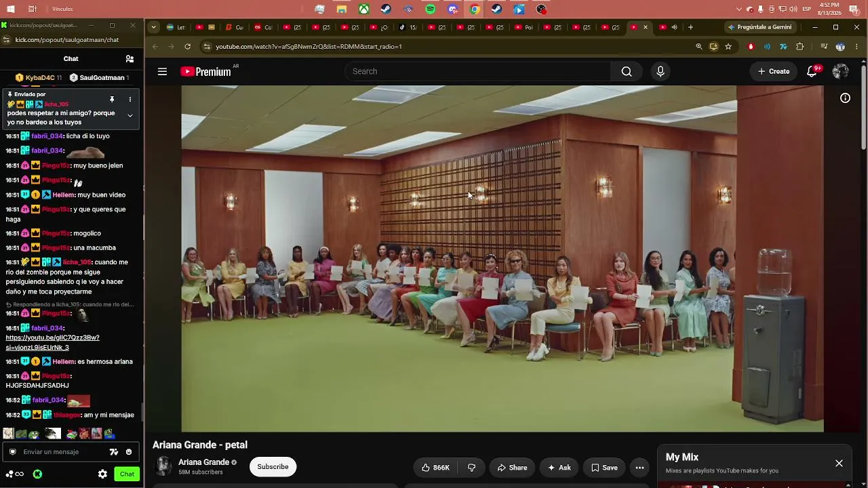The width and height of the screenshot is (868, 488).
Task: Mute the audio-playing YouTube tab
Action: pyautogui.click(x=674, y=28)
